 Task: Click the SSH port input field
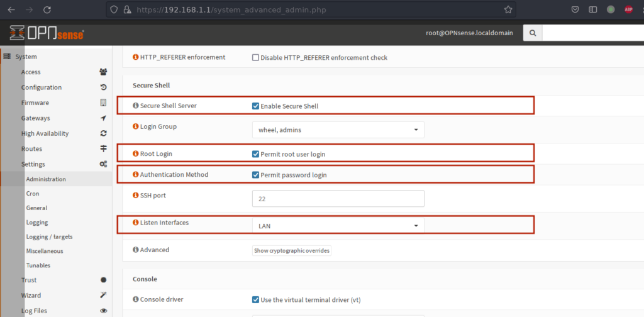click(x=338, y=199)
